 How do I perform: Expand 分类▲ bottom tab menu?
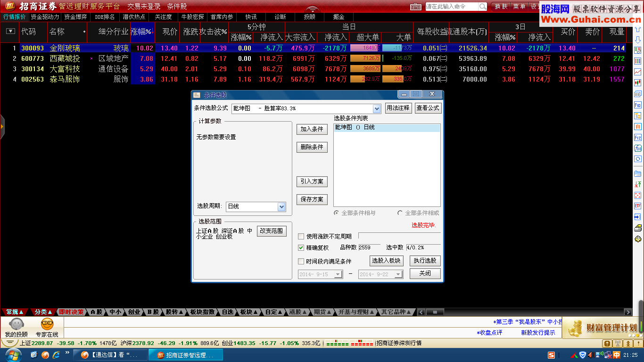click(x=43, y=312)
